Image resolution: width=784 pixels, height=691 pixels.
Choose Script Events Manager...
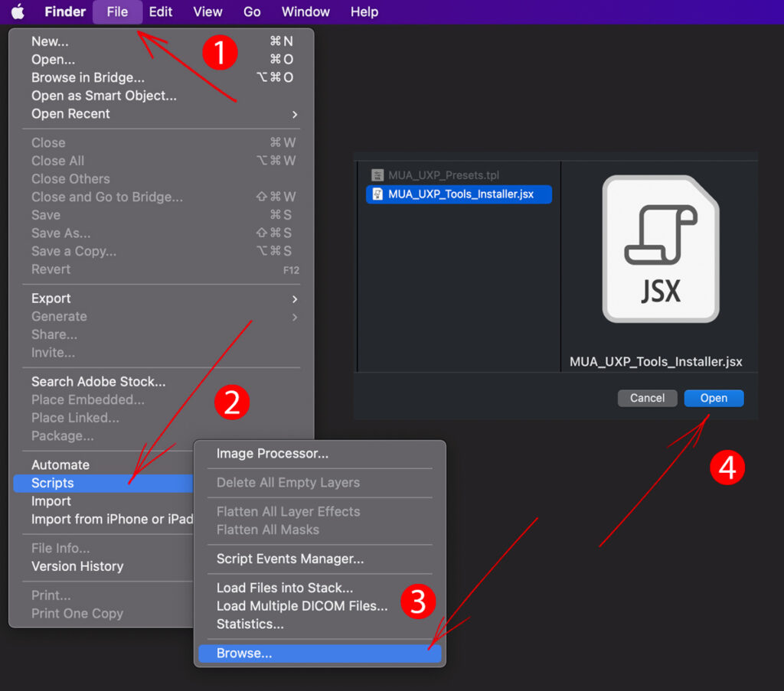tap(320, 559)
